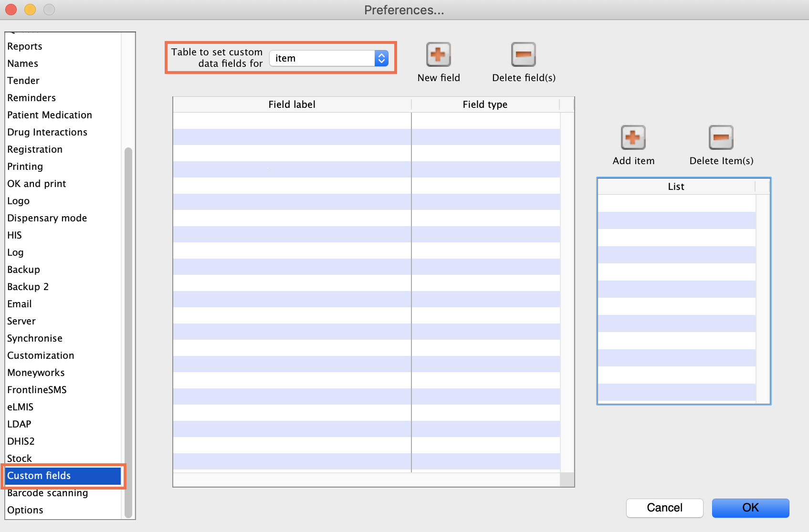Choose the Dispensary mode section
Screen dimensions: 809x532
[47, 218]
